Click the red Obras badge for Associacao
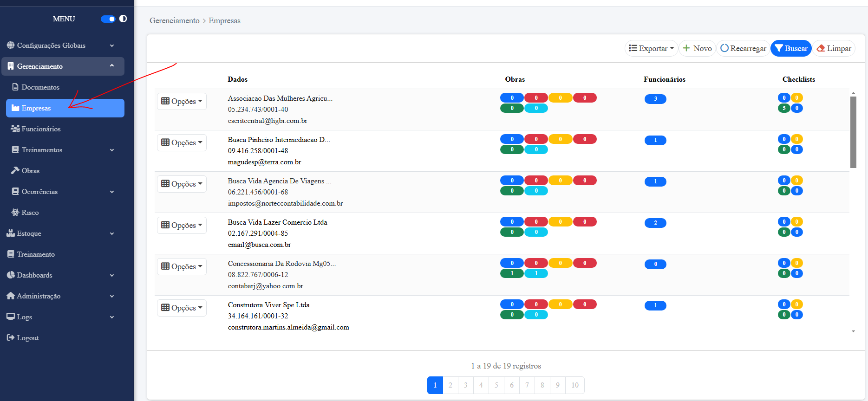 (536, 98)
